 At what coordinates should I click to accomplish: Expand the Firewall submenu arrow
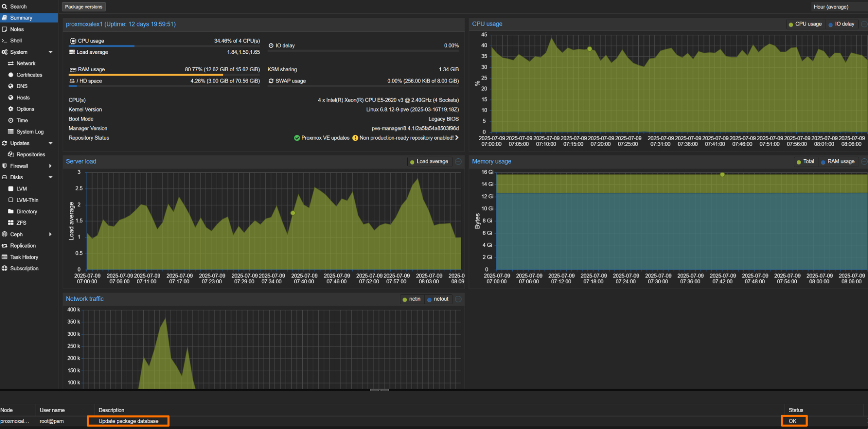(50, 166)
